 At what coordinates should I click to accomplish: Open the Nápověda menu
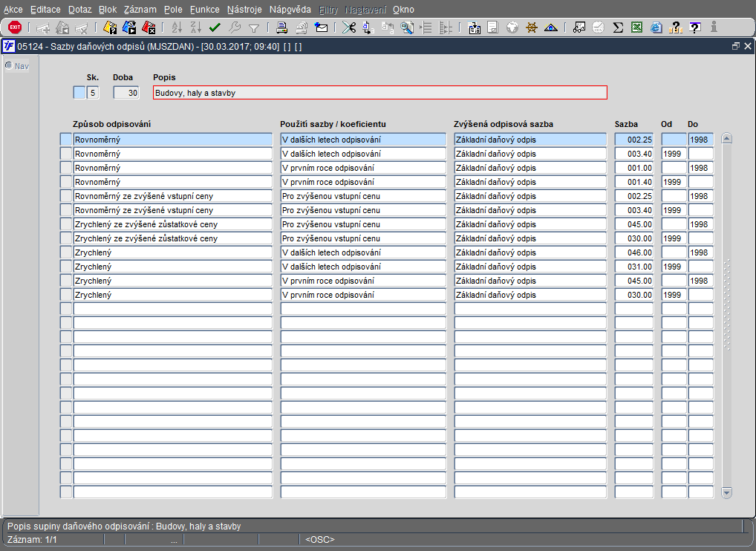tap(290, 10)
